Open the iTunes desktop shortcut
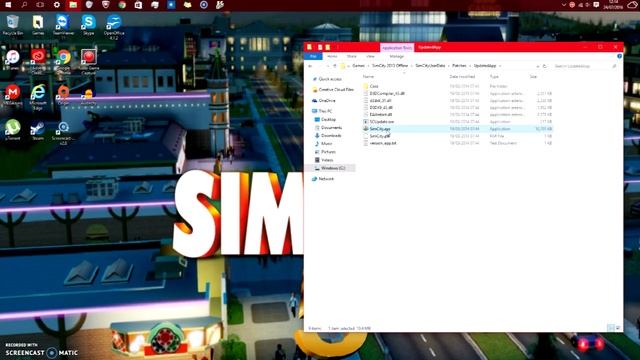This screenshot has width=640, height=360. (x=13, y=60)
